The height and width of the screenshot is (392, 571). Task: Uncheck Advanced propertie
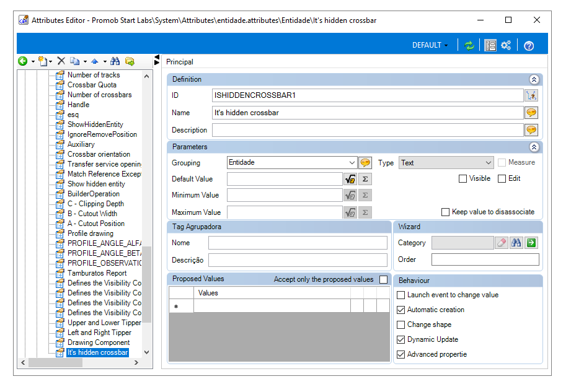(401, 355)
